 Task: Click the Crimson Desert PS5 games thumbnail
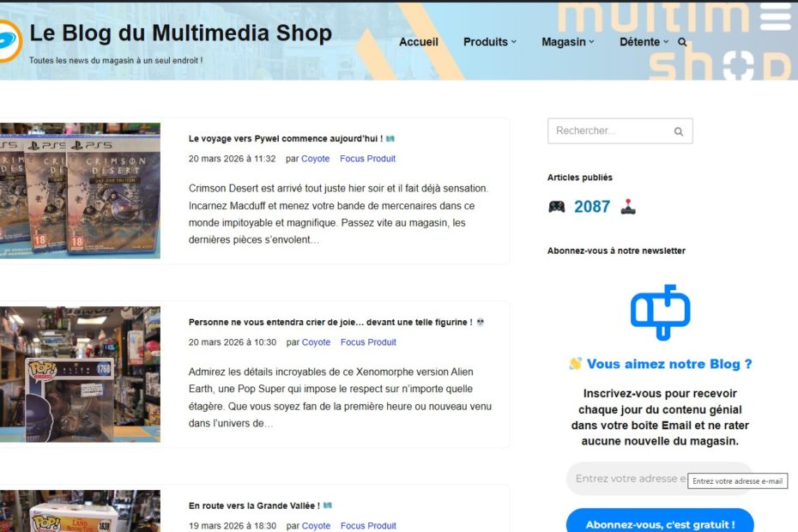80,190
